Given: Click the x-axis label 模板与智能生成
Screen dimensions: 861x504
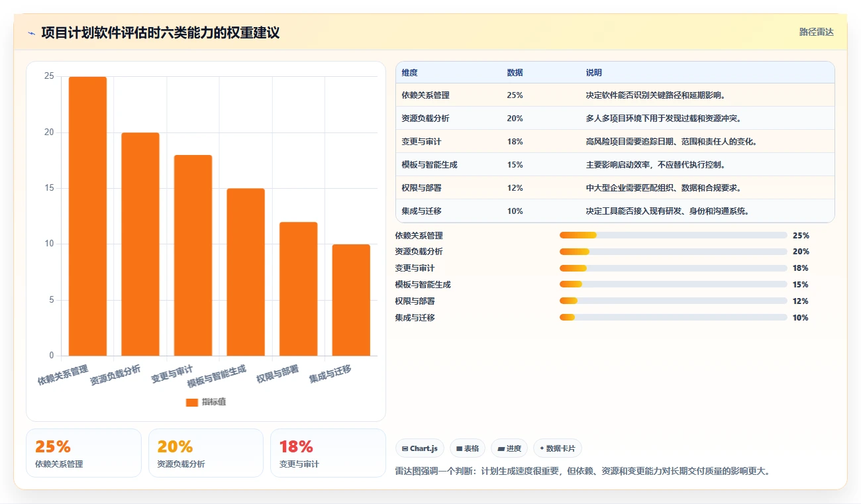Looking at the screenshot, I should click(x=217, y=376).
